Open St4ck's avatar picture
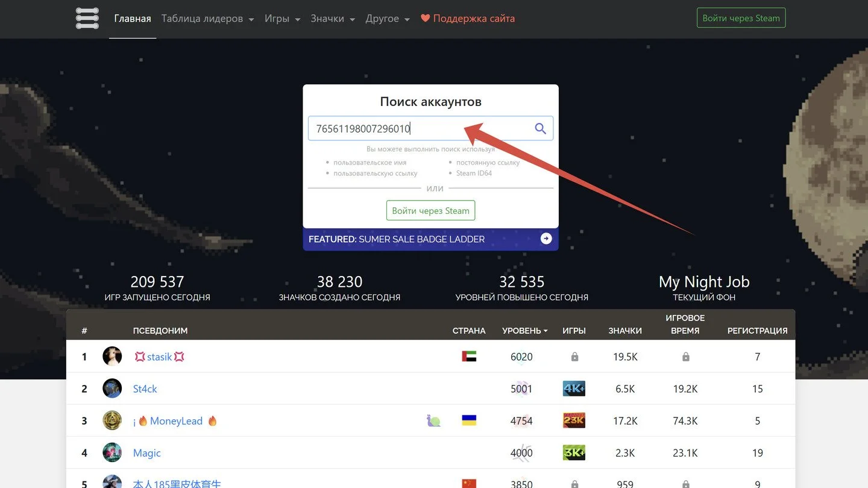The height and width of the screenshot is (488, 868). (112, 388)
